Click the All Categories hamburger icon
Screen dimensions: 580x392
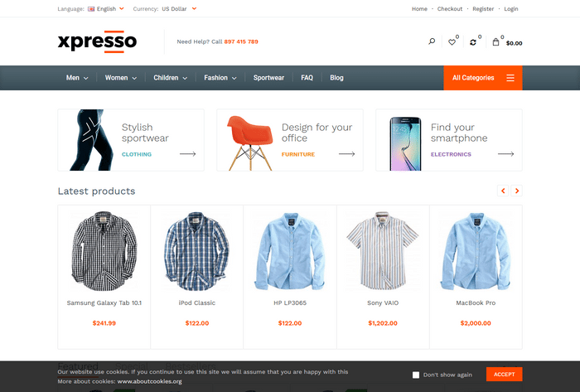pyautogui.click(x=510, y=78)
